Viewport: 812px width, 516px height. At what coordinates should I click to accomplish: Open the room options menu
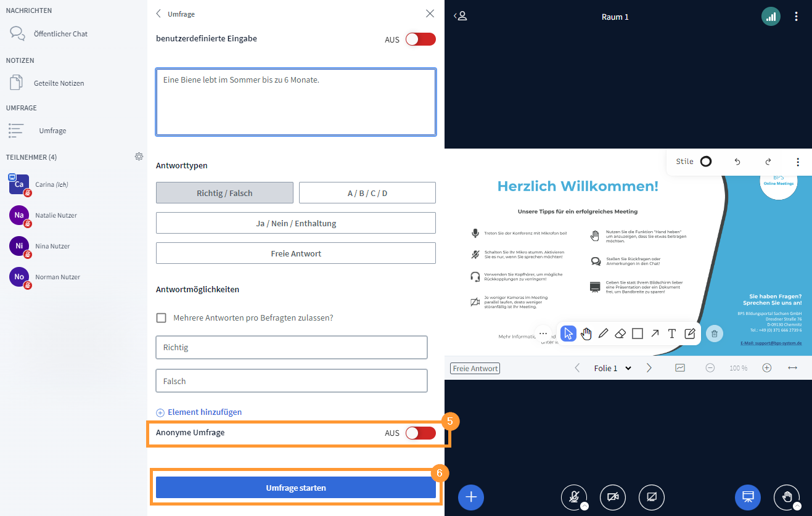(797, 17)
